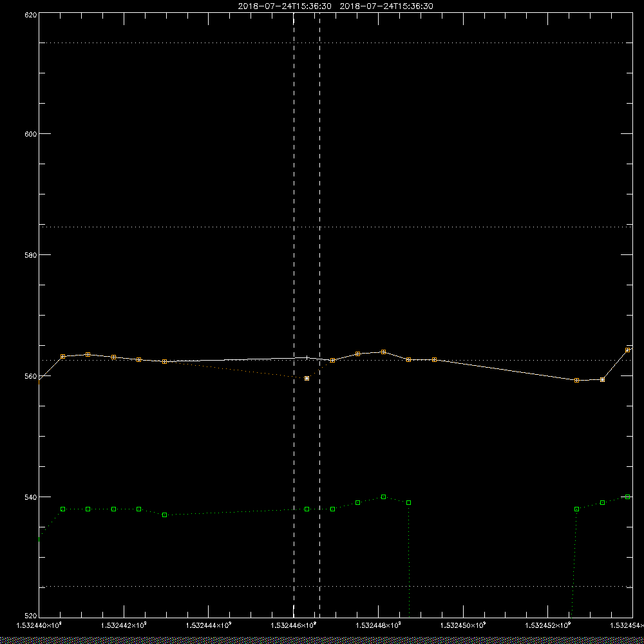The image size is (644, 644).
Task: Click the right 2018-07-24T15:36:30 timestamp title
Action: point(386,6)
